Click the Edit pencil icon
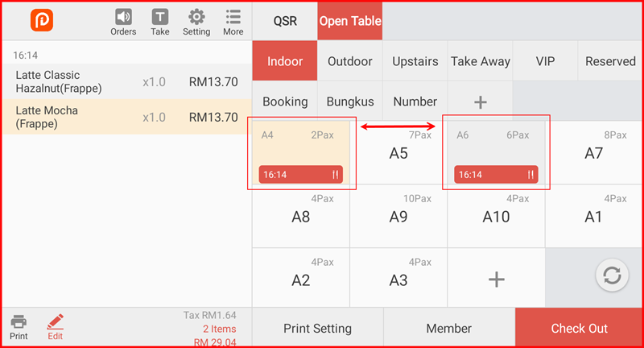The height and width of the screenshot is (348, 644). [x=55, y=327]
